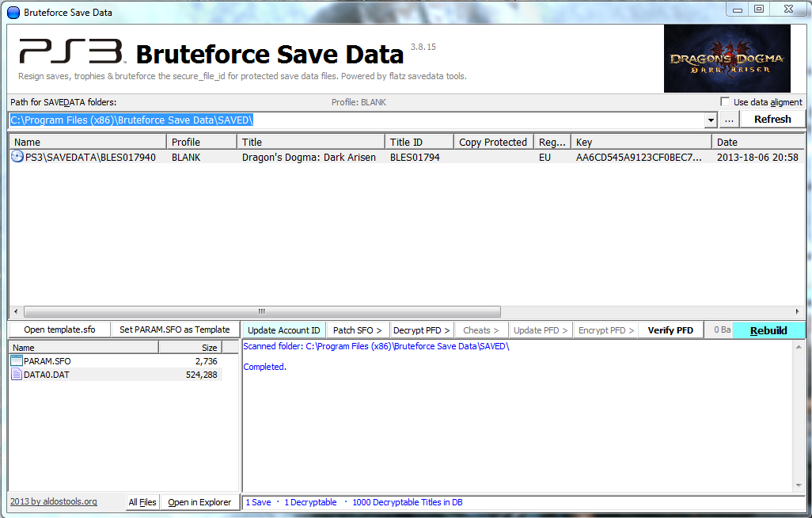Image resolution: width=812 pixels, height=518 pixels.
Task: Open the Encrypt PFD menu
Action: click(x=605, y=330)
